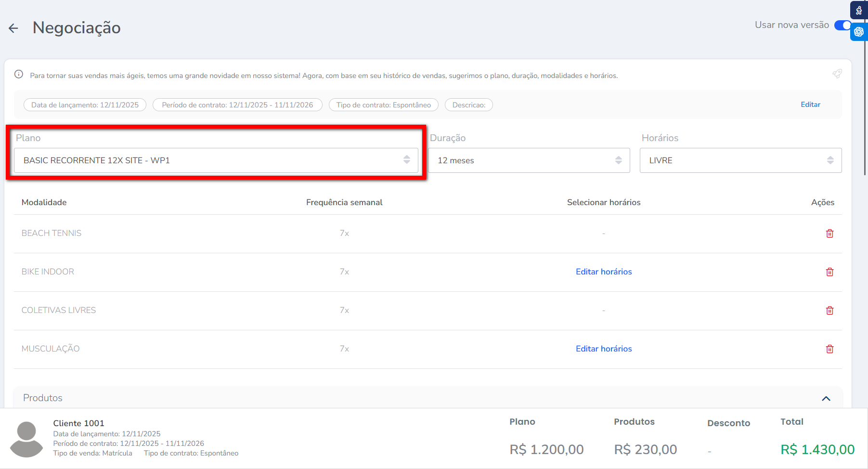Viewport: 868px width, 469px height.
Task: Delete the BEACH TENNIS modality
Action: pos(829,234)
